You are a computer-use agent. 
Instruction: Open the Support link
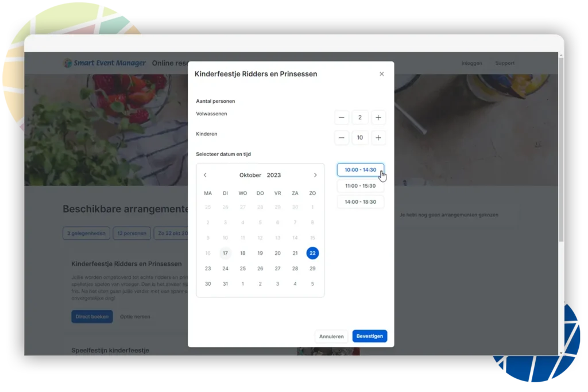tap(505, 63)
